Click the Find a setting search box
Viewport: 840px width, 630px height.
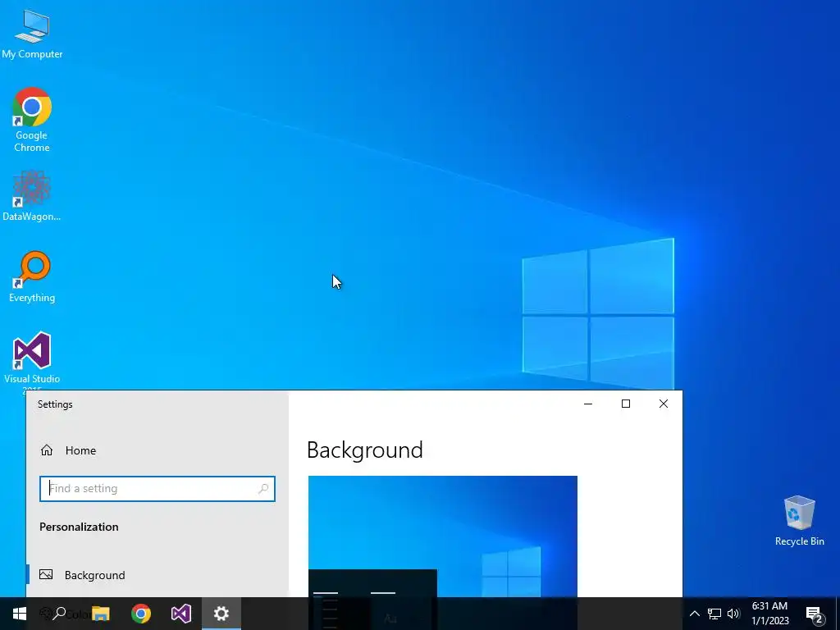point(157,489)
